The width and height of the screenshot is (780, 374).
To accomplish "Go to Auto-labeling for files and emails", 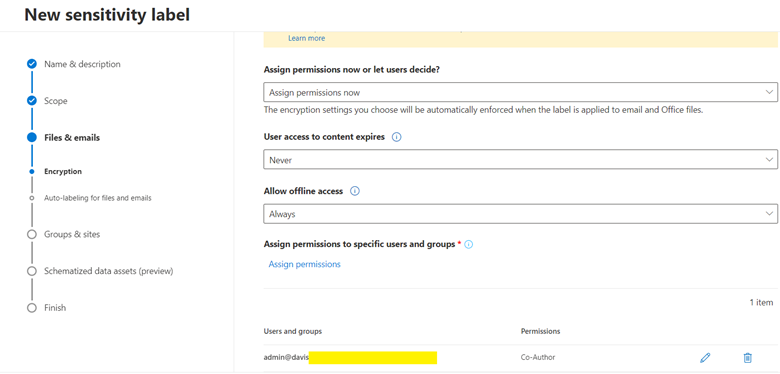I will tap(98, 198).
